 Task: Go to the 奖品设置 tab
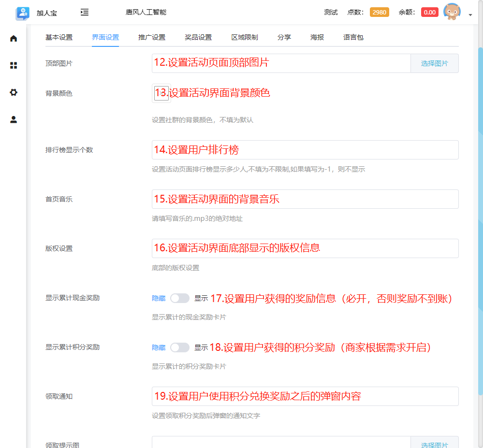click(198, 37)
